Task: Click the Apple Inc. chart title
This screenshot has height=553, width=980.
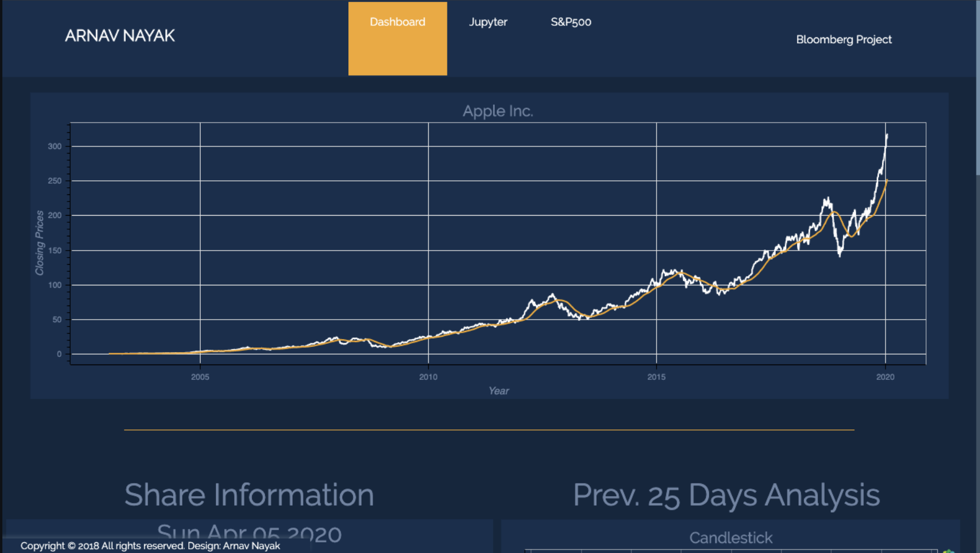Action: tap(499, 110)
